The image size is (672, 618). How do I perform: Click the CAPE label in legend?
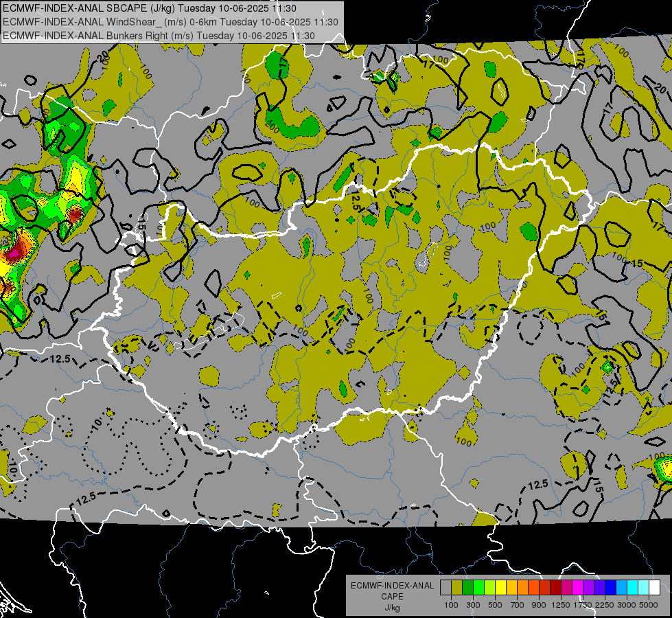(x=392, y=597)
